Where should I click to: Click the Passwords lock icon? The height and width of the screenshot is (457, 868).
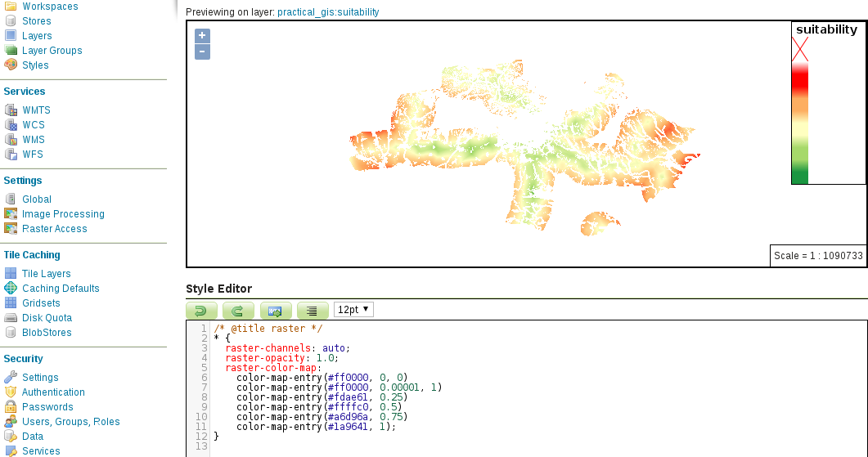click(11, 406)
